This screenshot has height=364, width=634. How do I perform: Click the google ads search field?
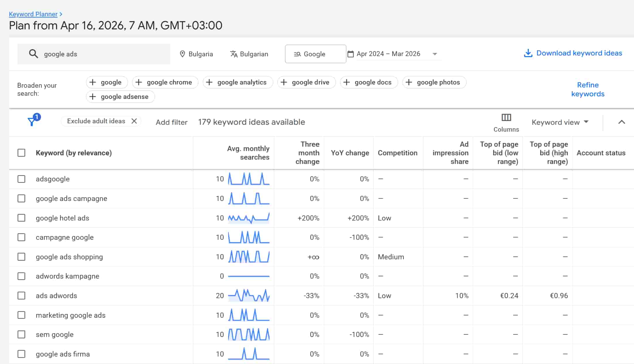coord(94,54)
